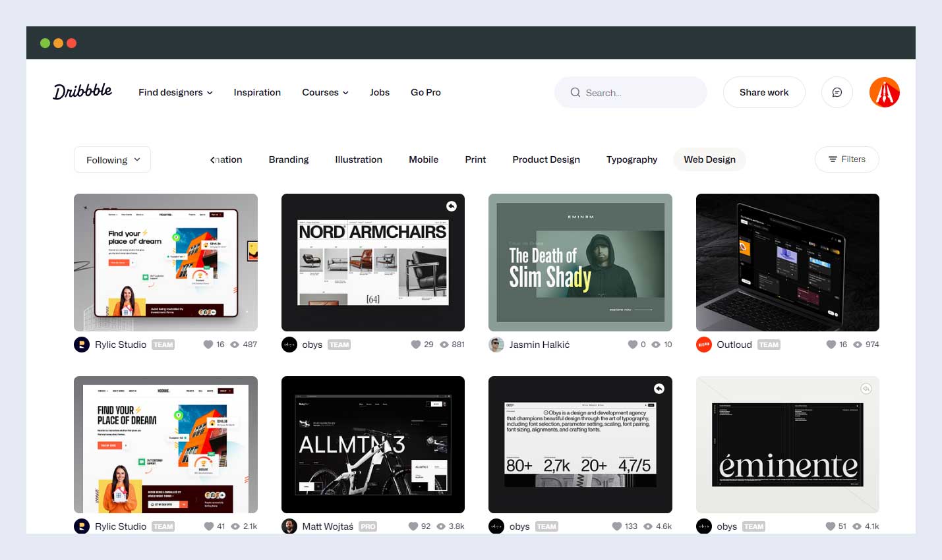Expand the Courses dropdown

(325, 92)
